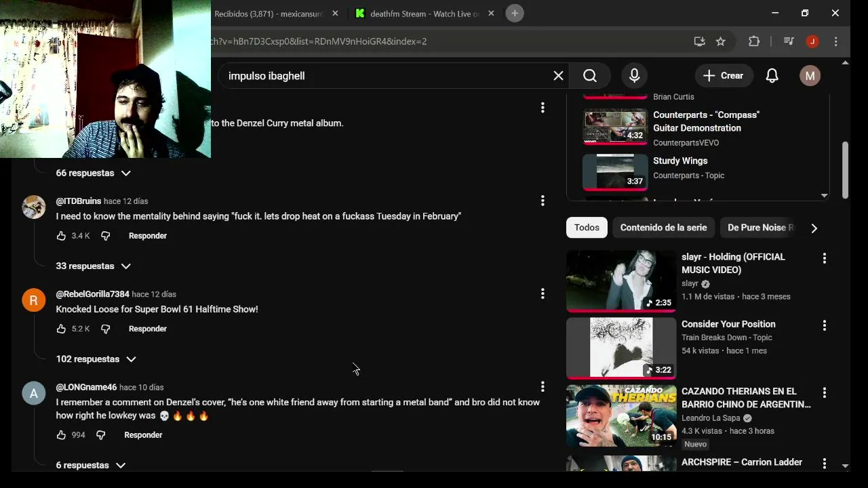Open CAZANDO THERIANS video thumbnail
The height and width of the screenshot is (488, 868).
[621, 415]
